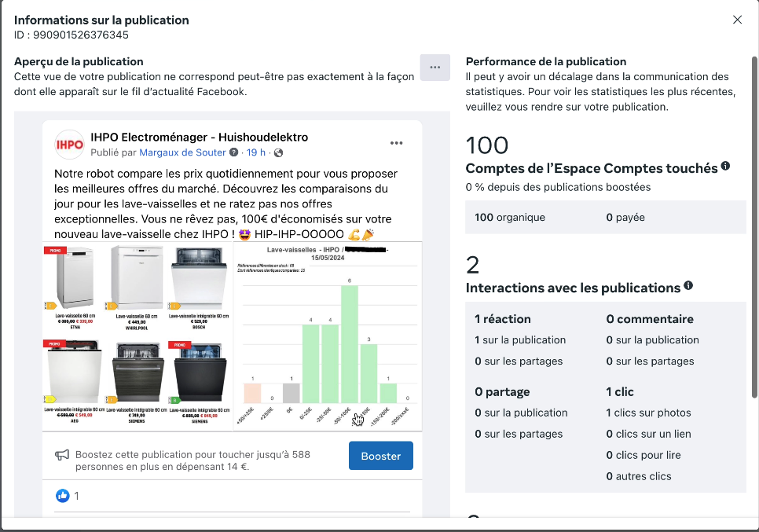Click the vertical scrollbar of the dialog
This screenshot has width=759, height=532.
coord(754,228)
